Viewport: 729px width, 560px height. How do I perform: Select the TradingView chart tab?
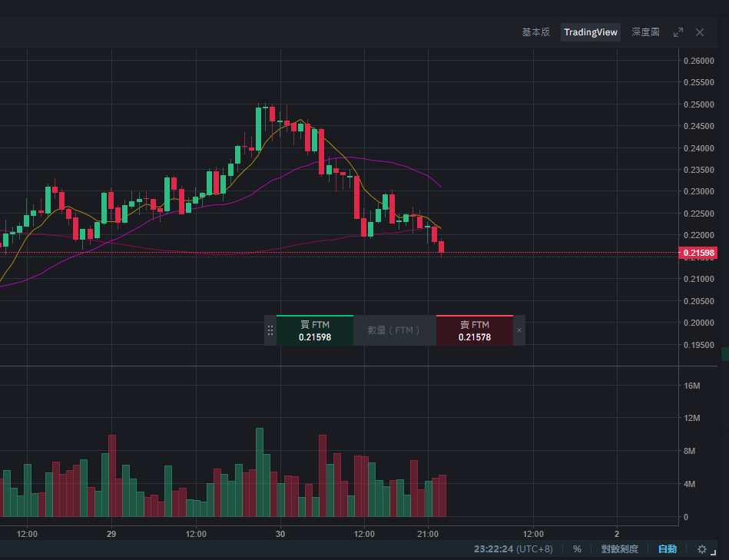click(x=591, y=32)
